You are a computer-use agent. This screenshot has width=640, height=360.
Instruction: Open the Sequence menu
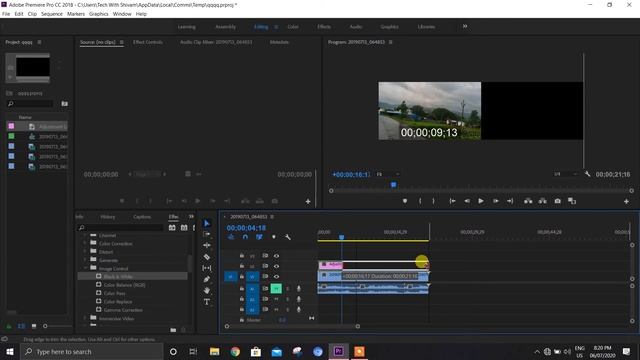click(52, 14)
